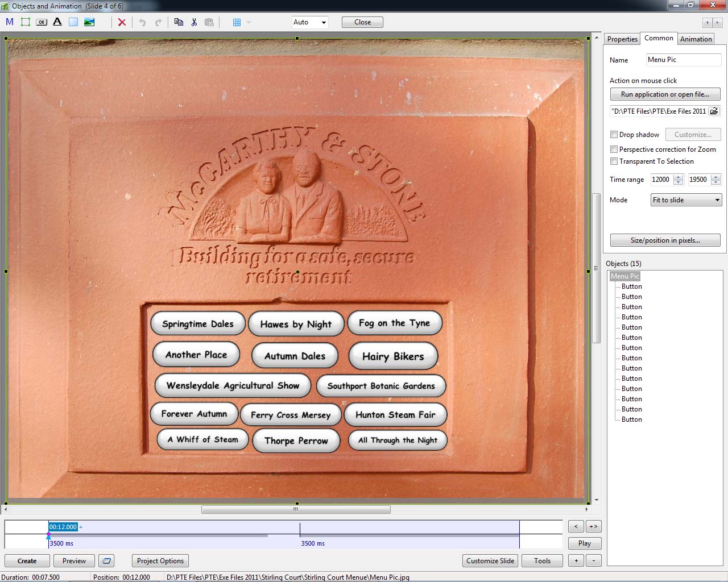Image resolution: width=728 pixels, height=582 pixels.
Task: Click the 00:12.000 keyframe on timeline
Action: [63, 527]
